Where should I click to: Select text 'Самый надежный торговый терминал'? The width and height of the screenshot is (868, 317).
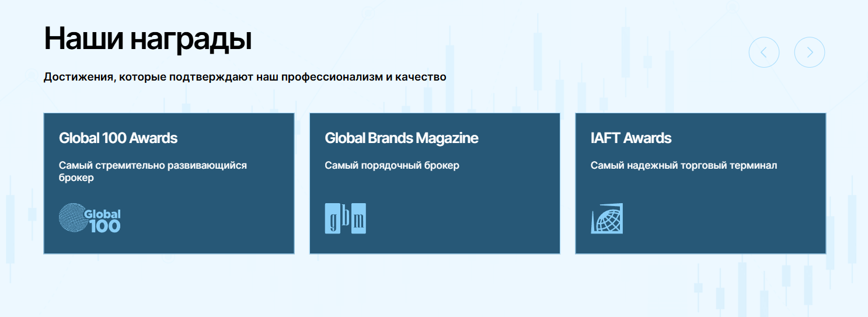tap(684, 165)
